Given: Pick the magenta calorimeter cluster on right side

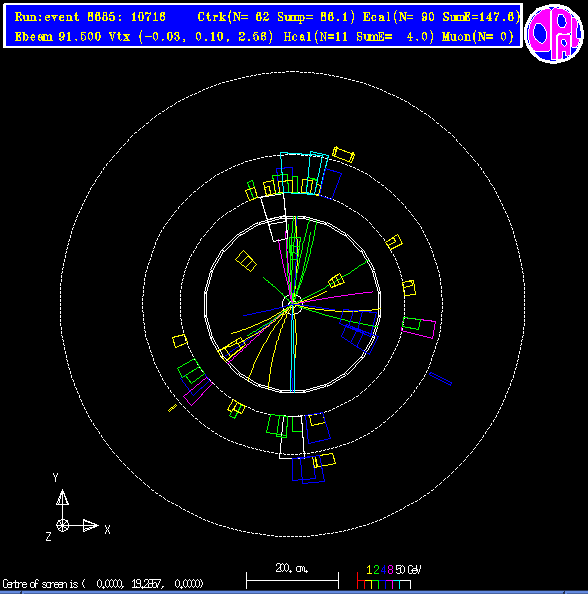Looking at the screenshot, I should pos(419,328).
